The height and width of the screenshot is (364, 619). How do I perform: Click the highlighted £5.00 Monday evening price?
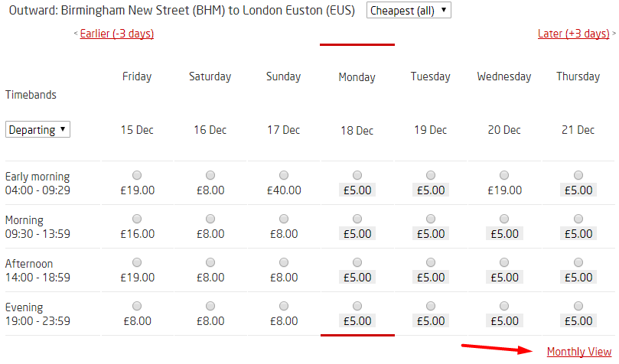pos(357,320)
